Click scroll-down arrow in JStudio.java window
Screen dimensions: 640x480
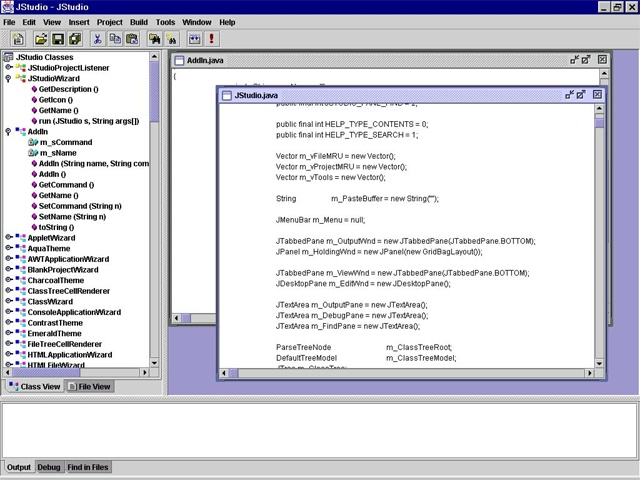pyautogui.click(x=599, y=363)
